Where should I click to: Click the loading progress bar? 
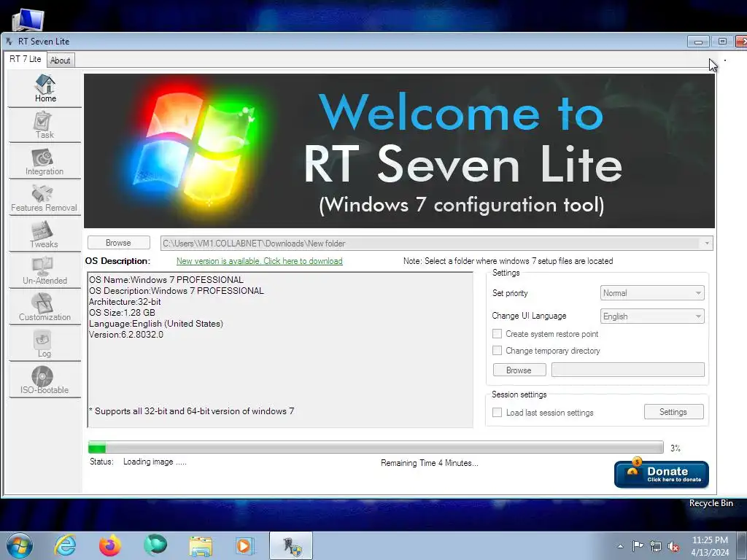(376, 447)
